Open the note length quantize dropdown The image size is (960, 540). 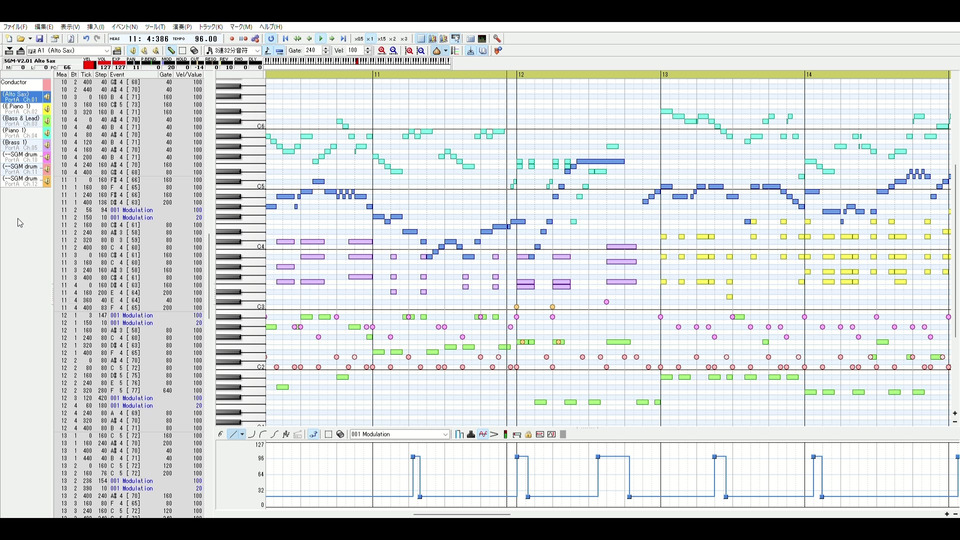(x=233, y=51)
